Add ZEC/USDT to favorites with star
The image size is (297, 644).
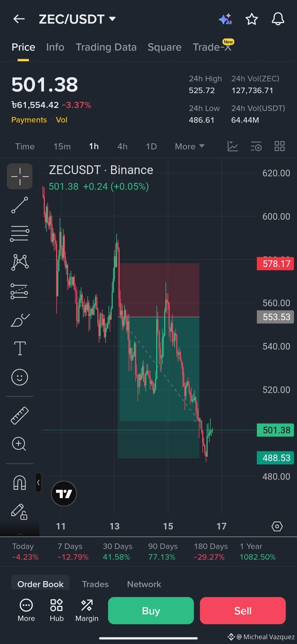(x=251, y=19)
